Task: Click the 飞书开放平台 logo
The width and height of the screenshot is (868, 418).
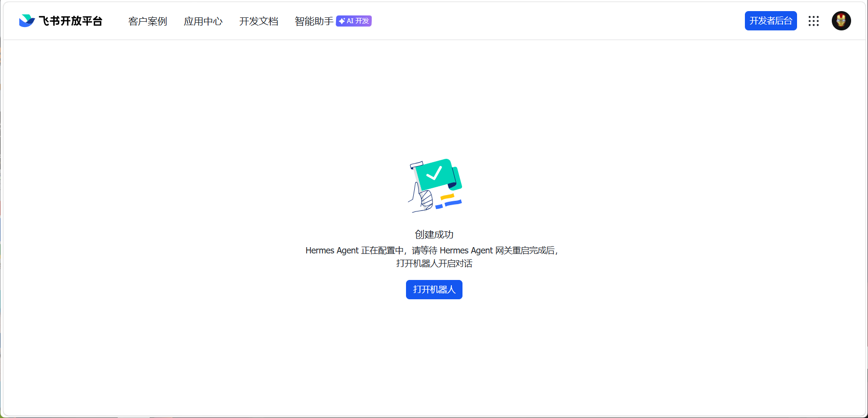Action: [x=60, y=21]
